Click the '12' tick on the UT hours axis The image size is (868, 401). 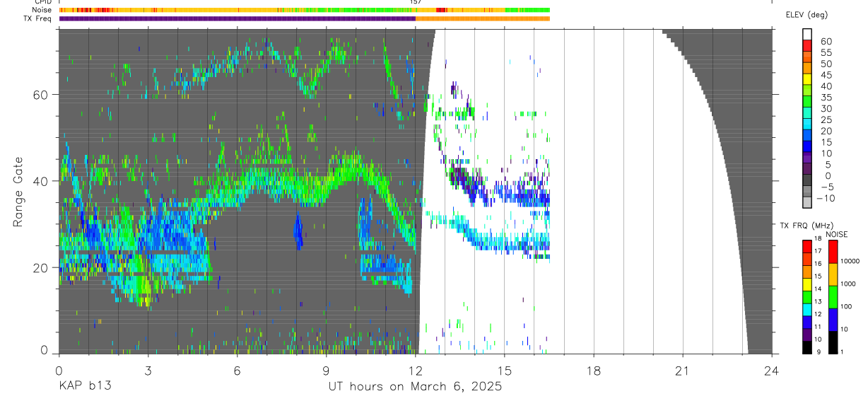pos(415,370)
